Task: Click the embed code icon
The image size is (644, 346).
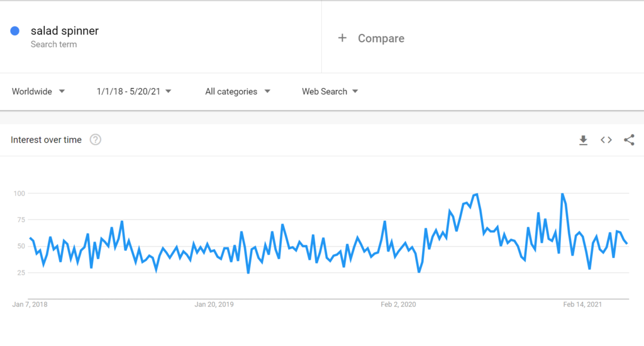Action: (x=606, y=140)
